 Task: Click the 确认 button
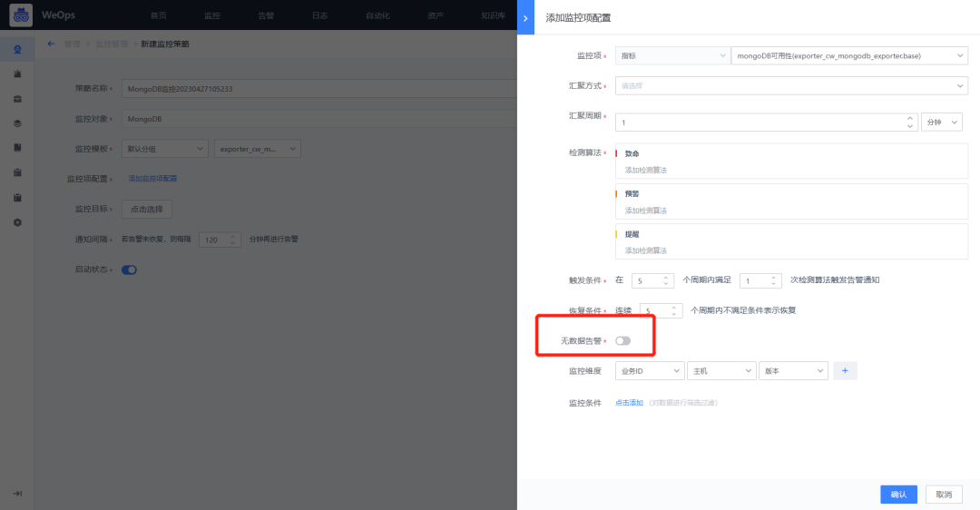coord(898,495)
